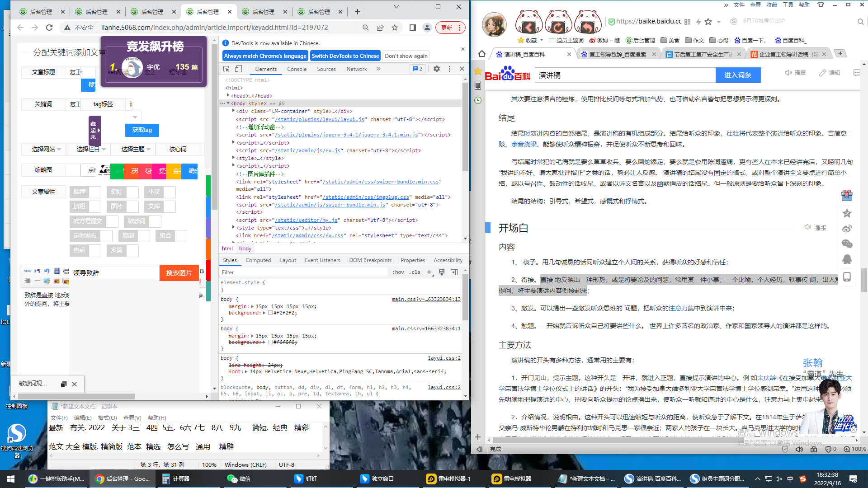The width and height of the screenshot is (868, 488).
Task: Click the WeChat share icon on Baike sidebar
Action: (x=847, y=244)
